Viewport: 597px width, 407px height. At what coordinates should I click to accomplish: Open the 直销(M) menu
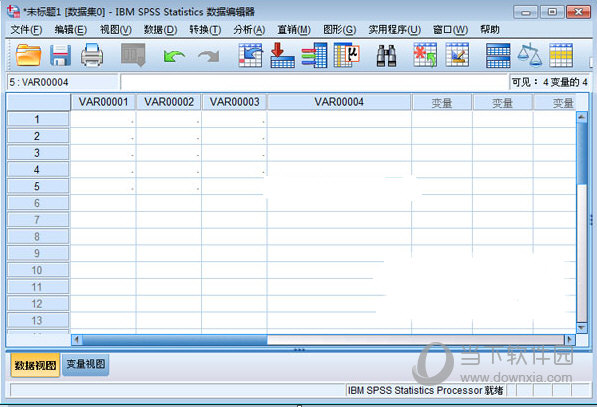[294, 29]
